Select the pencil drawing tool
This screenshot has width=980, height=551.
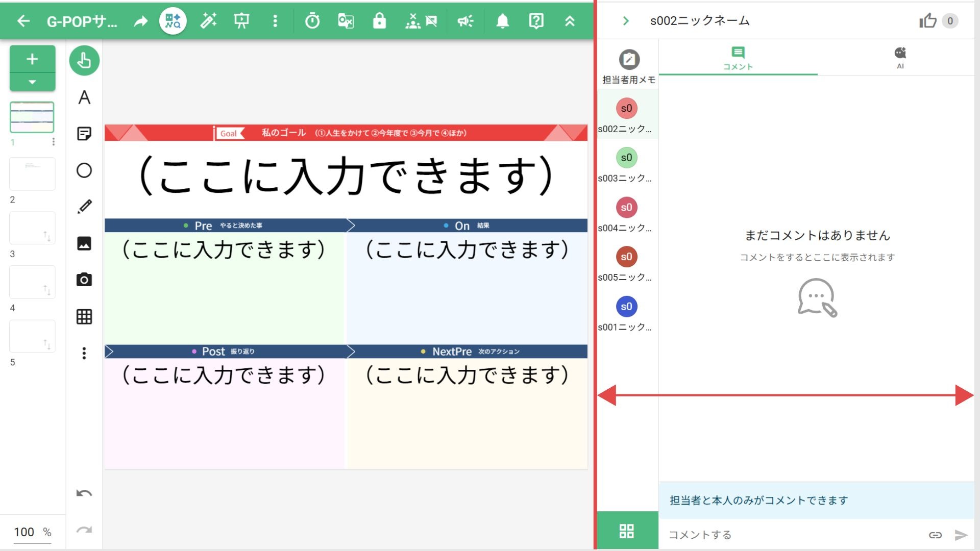(84, 207)
